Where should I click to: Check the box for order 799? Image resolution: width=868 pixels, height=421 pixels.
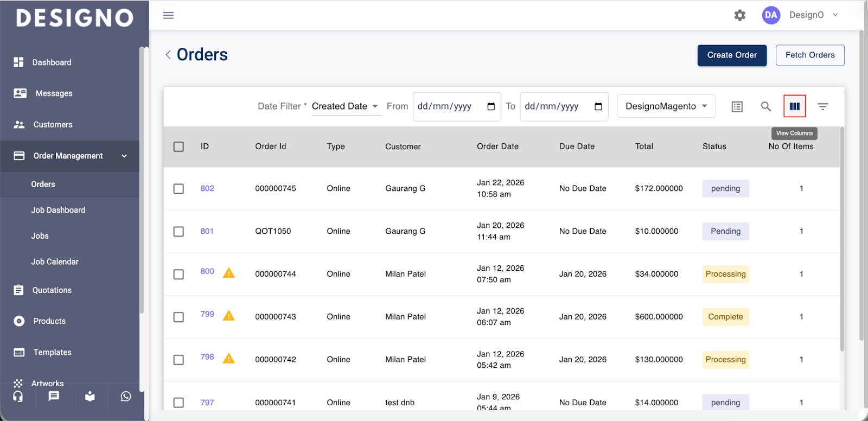pyautogui.click(x=178, y=317)
